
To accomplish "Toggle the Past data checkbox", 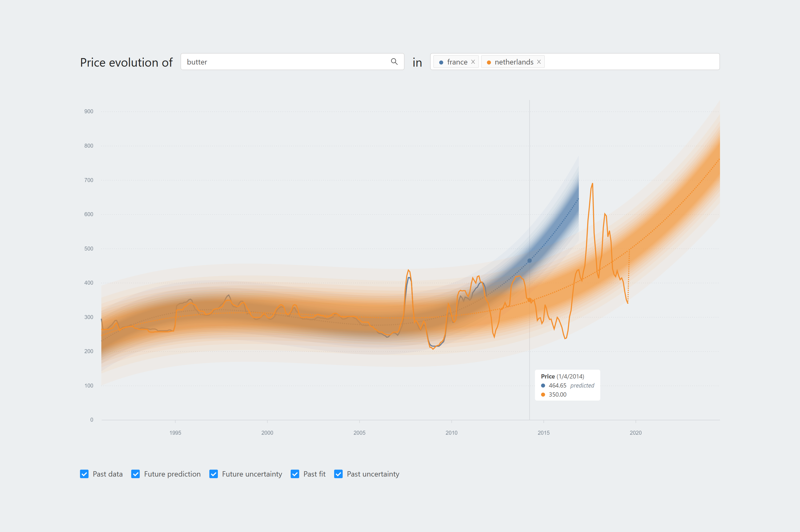I will pyautogui.click(x=84, y=474).
